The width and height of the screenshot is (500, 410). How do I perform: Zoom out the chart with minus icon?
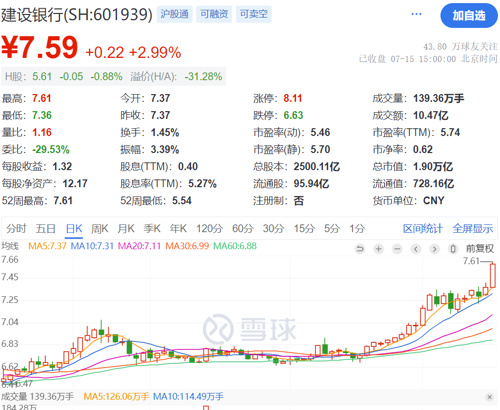(x=397, y=249)
